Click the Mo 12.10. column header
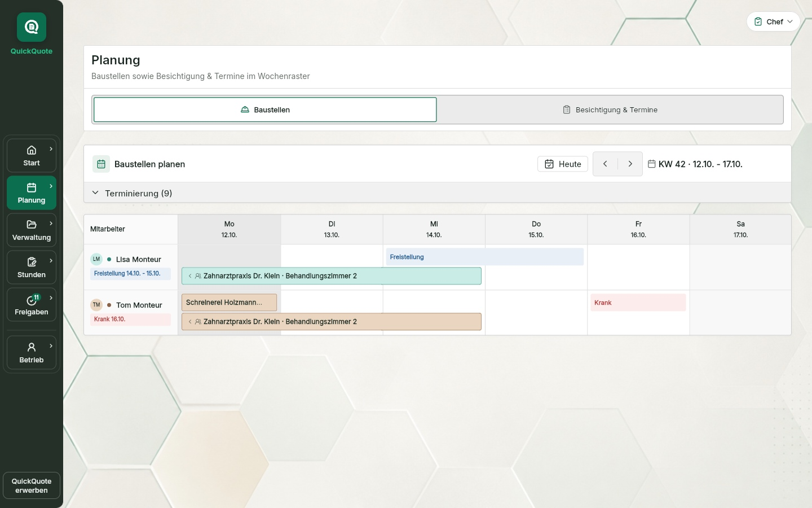This screenshot has width=812, height=508. pos(230,229)
